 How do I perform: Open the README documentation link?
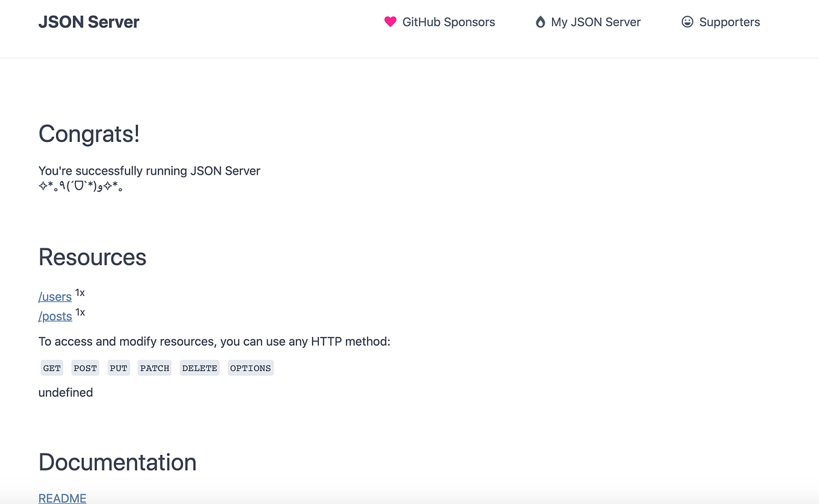coord(62,499)
